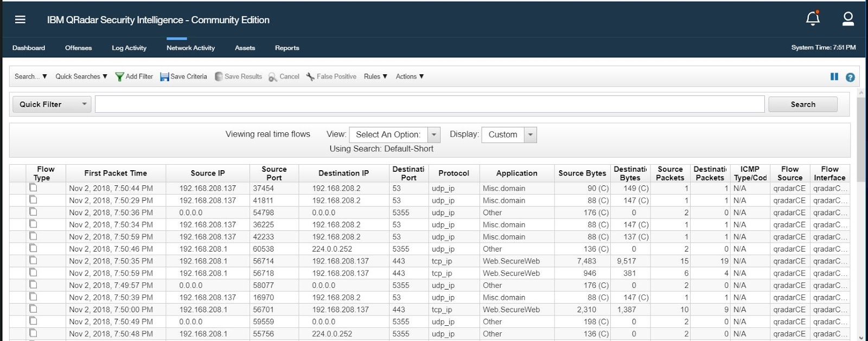Viewport: 868px width, 341px height.
Task: Switch to the Log Activity tab
Action: pos(129,48)
